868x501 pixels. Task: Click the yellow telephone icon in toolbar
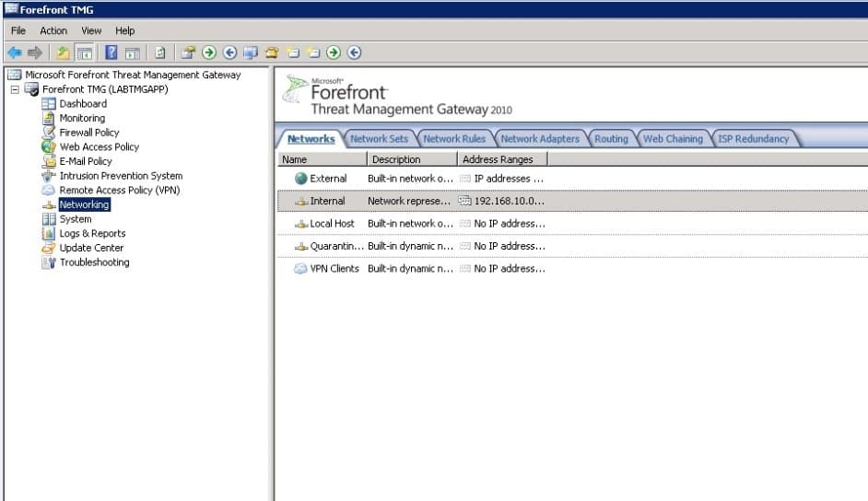272,52
